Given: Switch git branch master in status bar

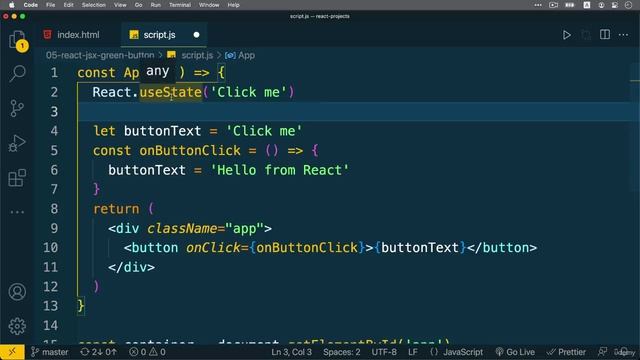Looking at the screenshot, I should point(50,352).
